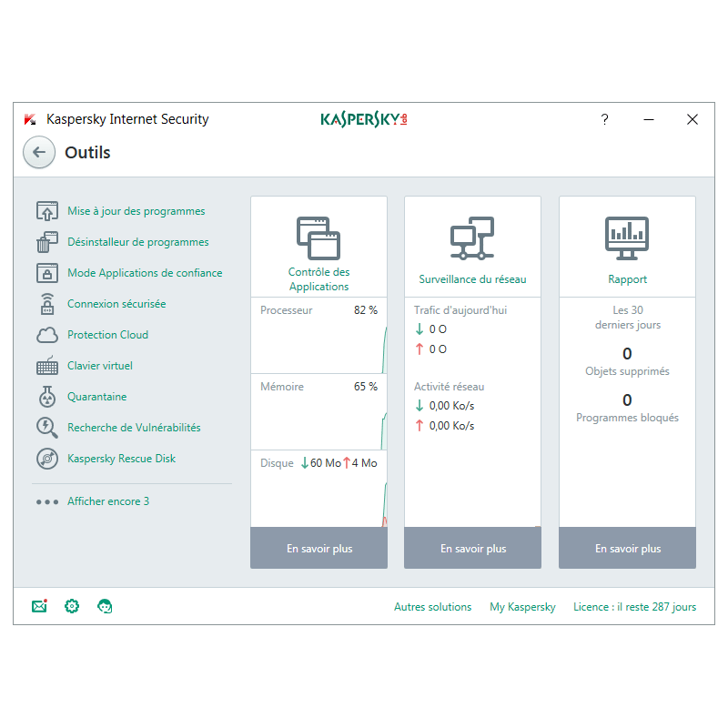
Task: Open Contrôle des Applications title link
Action: click(318, 279)
